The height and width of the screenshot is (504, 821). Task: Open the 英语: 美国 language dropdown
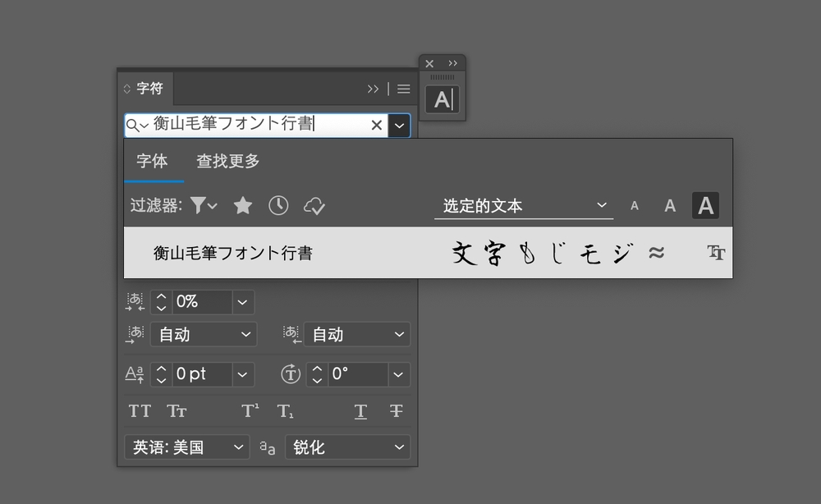(x=189, y=447)
